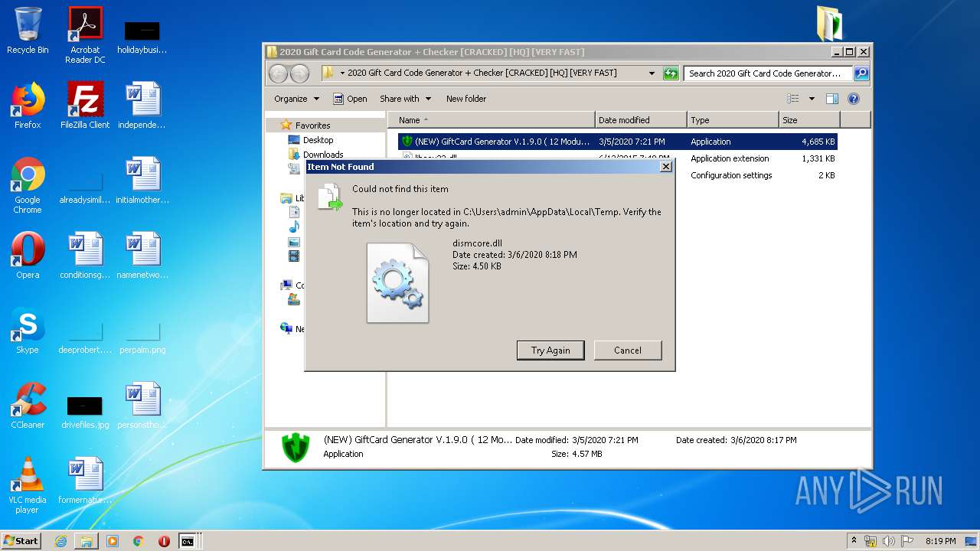The width and height of the screenshot is (980, 551).
Task: Open FileZilla Client shortcut
Action: [85, 106]
